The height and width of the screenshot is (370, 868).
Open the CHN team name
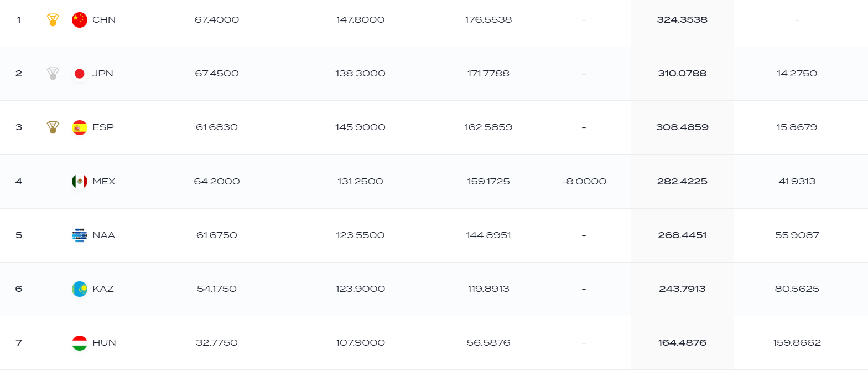104,20
